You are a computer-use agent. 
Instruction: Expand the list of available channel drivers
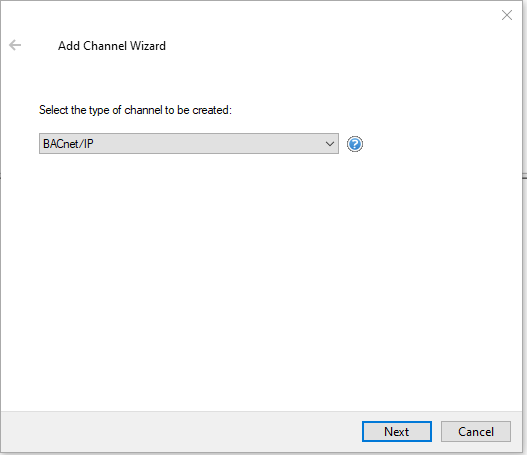pyautogui.click(x=189, y=143)
